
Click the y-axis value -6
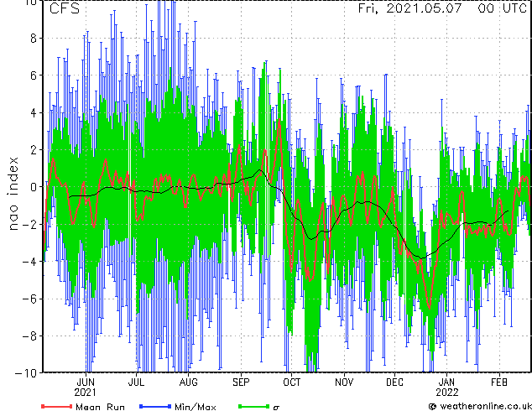pos(29,299)
